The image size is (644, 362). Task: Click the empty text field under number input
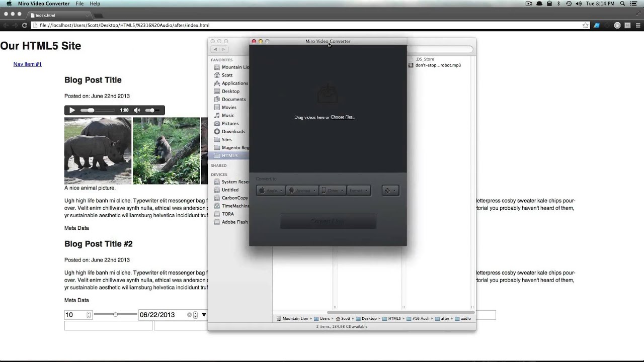coord(108,326)
